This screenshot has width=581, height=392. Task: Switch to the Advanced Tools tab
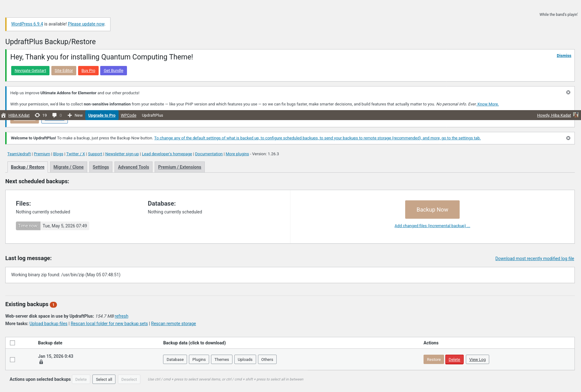(x=134, y=167)
